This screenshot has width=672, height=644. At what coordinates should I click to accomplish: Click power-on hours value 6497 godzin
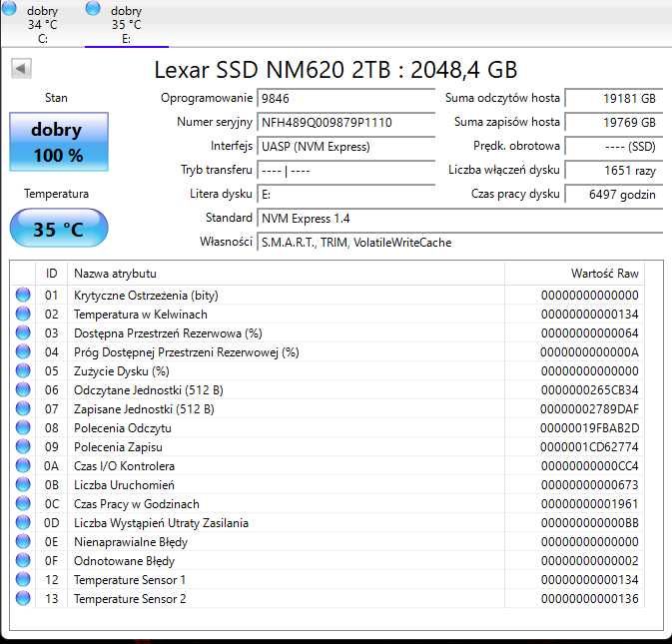click(614, 194)
